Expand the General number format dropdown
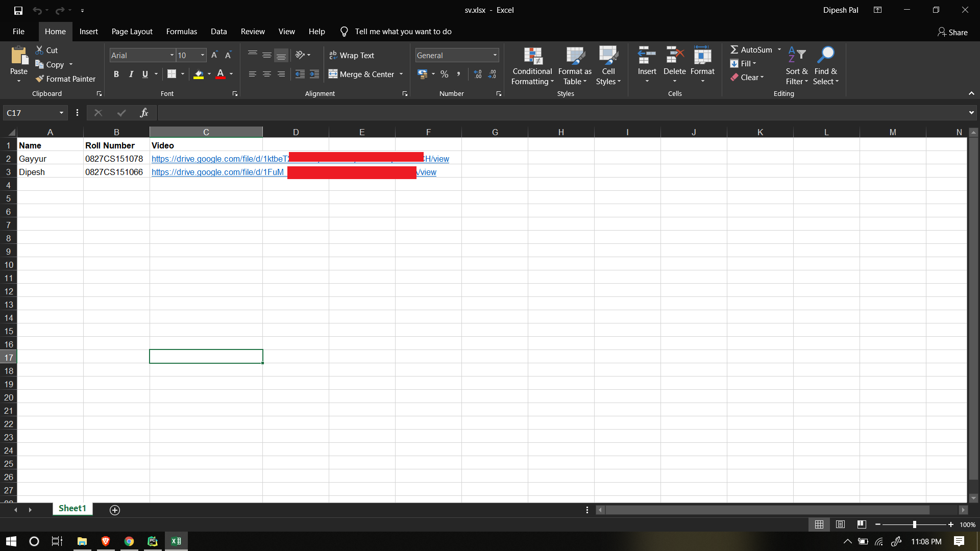The width and height of the screenshot is (980, 551). tap(495, 55)
